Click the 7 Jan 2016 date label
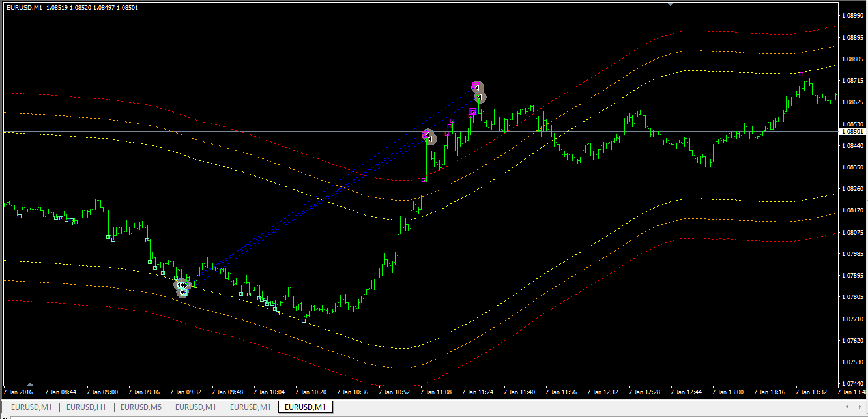 point(18,392)
